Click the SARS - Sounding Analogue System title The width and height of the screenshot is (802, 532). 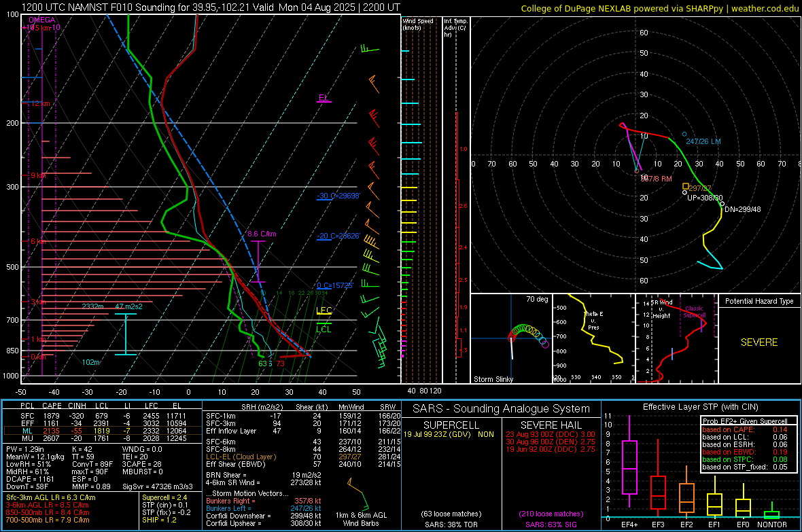pyautogui.click(x=502, y=409)
